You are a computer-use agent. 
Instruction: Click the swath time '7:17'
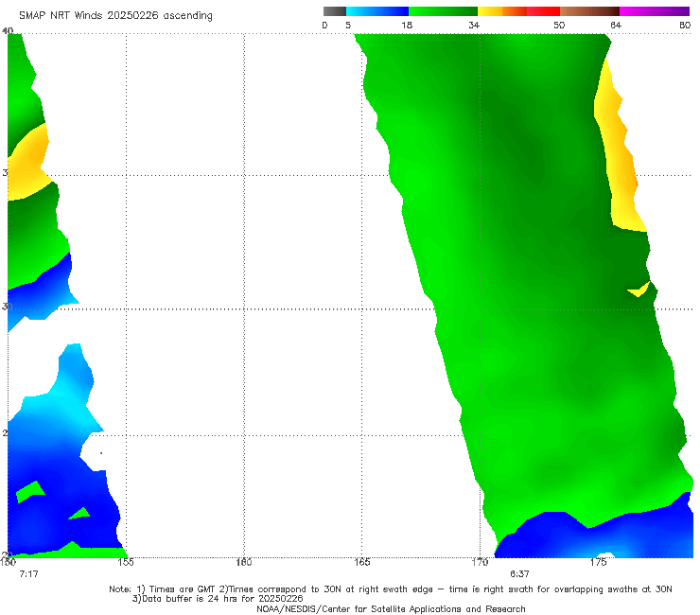tap(28, 574)
